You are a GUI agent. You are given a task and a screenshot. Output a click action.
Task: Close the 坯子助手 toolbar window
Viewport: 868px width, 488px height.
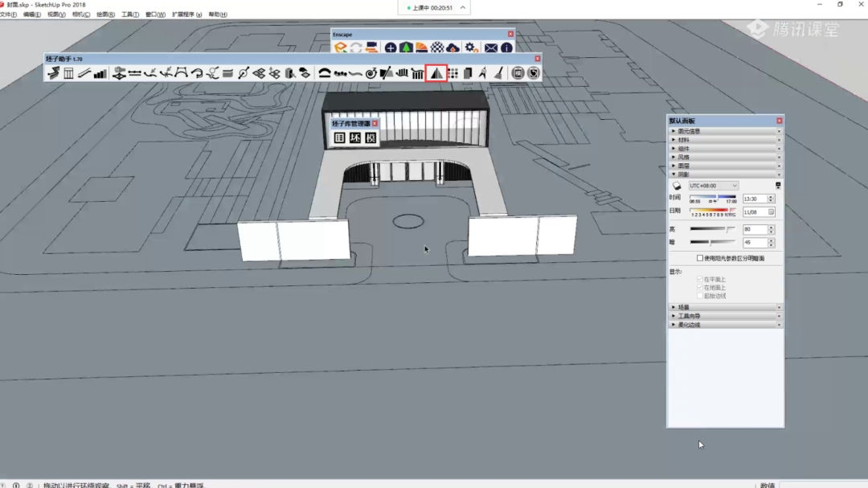click(x=538, y=59)
